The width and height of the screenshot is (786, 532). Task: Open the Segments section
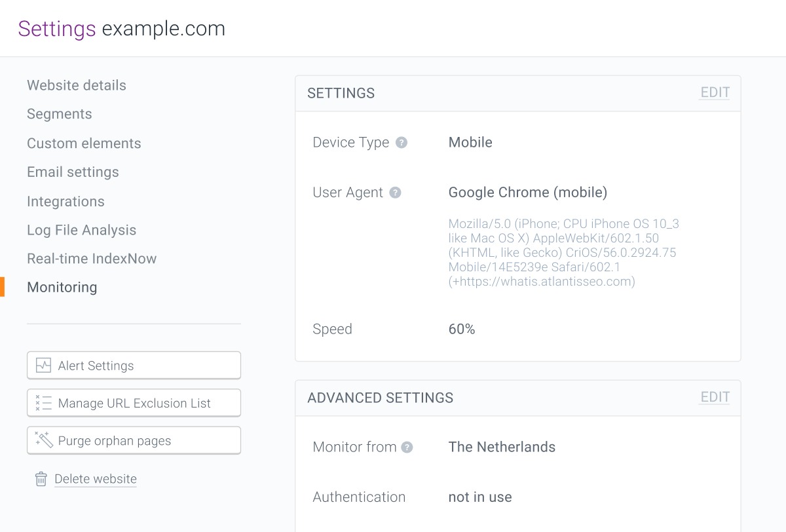[x=60, y=114]
